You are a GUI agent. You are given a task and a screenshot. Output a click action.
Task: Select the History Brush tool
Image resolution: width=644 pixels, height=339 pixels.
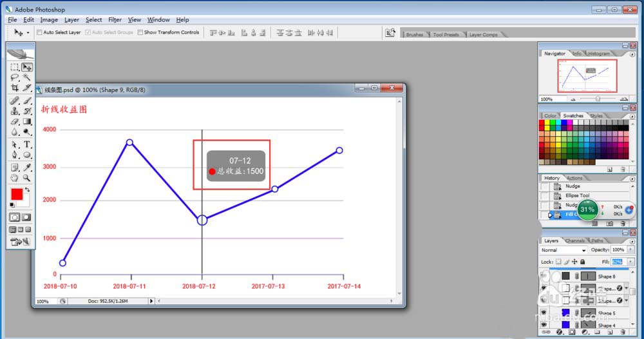[x=27, y=111]
